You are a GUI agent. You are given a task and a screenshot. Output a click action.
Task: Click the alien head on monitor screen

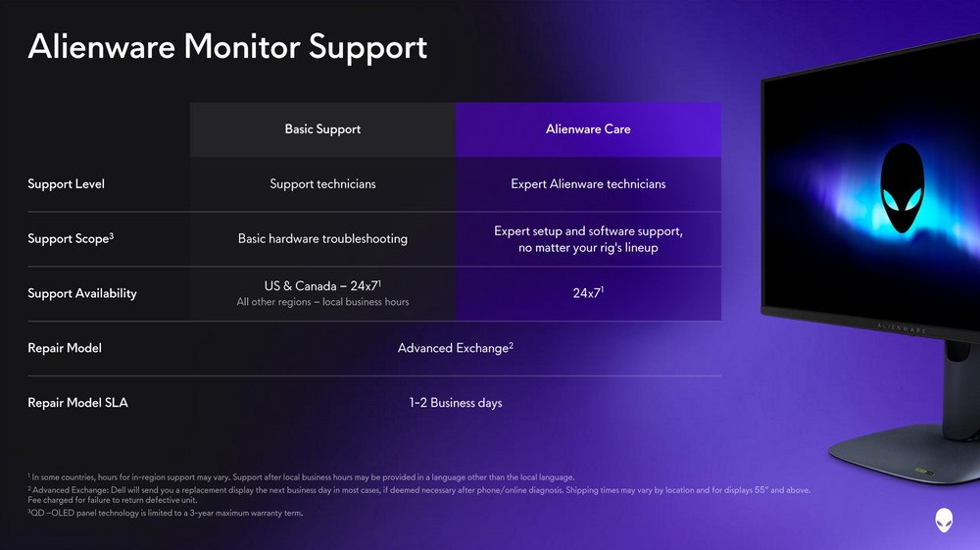902,188
